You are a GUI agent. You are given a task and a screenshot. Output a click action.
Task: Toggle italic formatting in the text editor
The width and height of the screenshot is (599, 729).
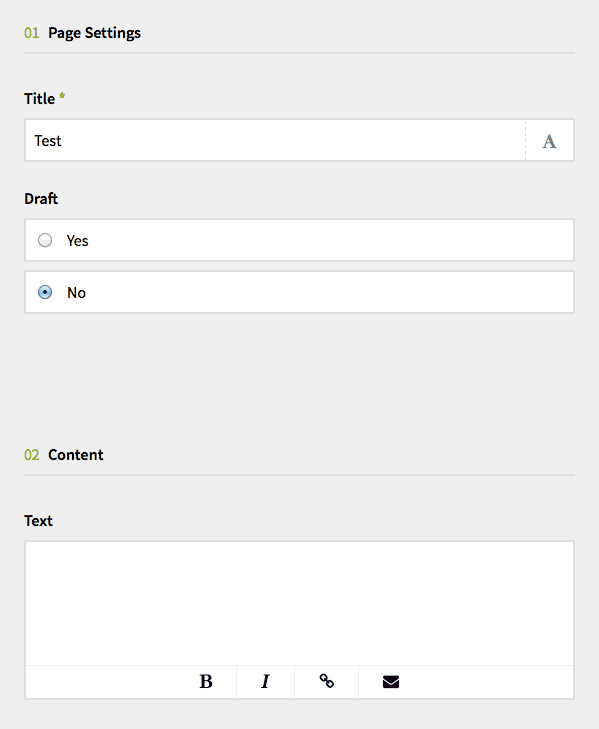[x=265, y=682]
